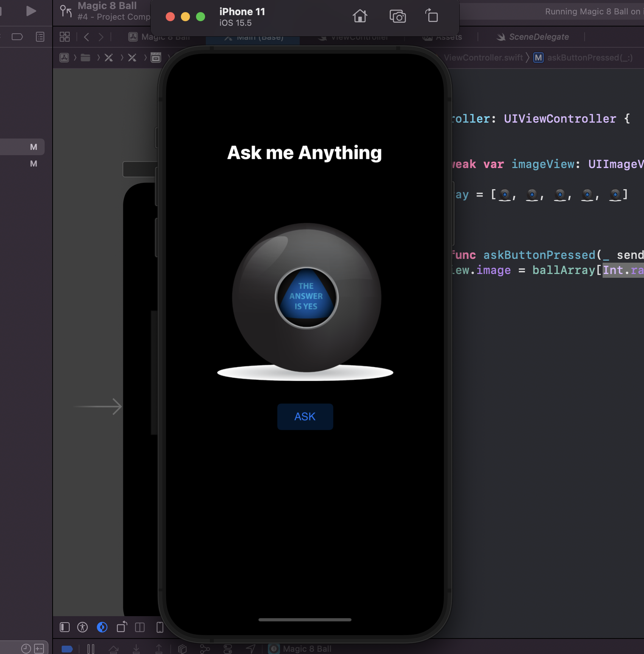Go back with the editor history arrow
Image resolution: width=644 pixels, height=654 pixels.
(x=87, y=37)
